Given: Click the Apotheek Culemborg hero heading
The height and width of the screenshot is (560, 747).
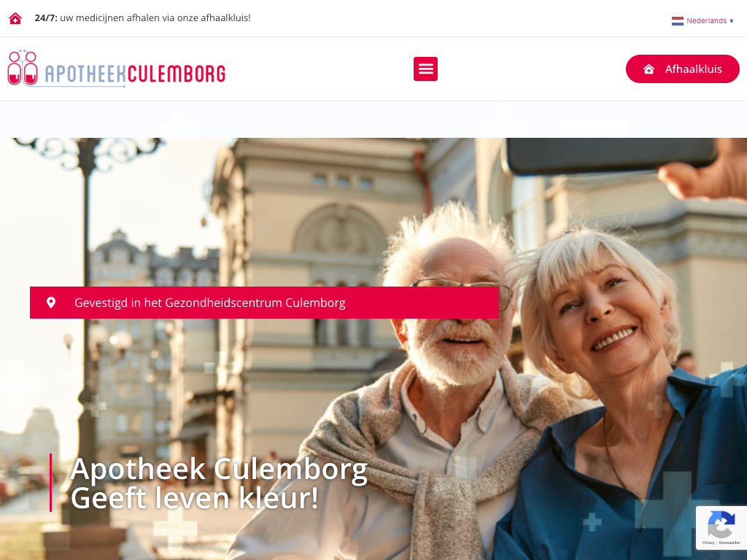Looking at the screenshot, I should [x=219, y=469].
